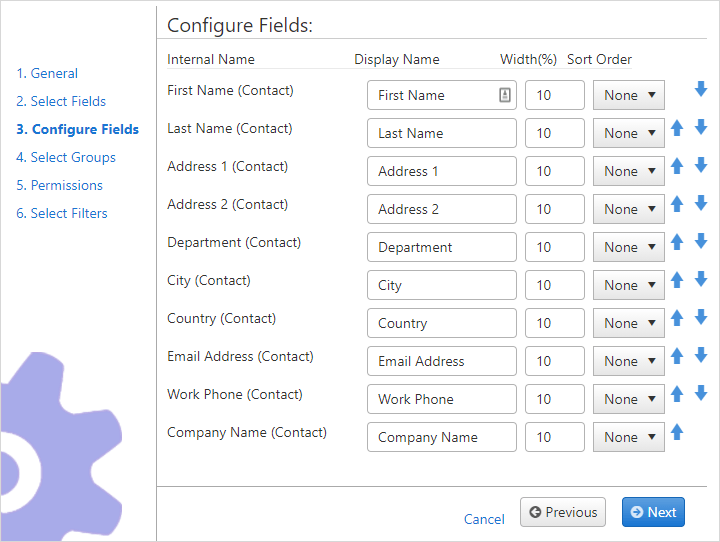Go to step 2 Select Fields
The height and width of the screenshot is (542, 720).
click(61, 101)
